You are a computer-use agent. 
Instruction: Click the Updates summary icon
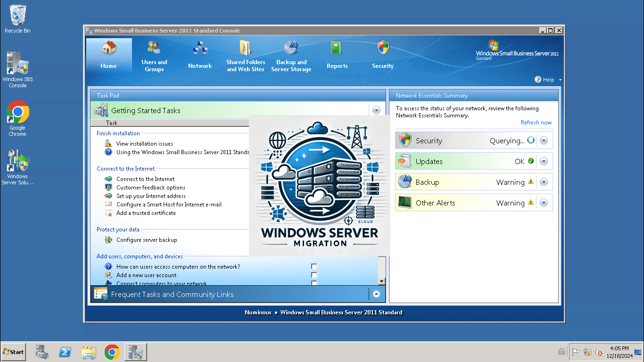[x=405, y=161]
